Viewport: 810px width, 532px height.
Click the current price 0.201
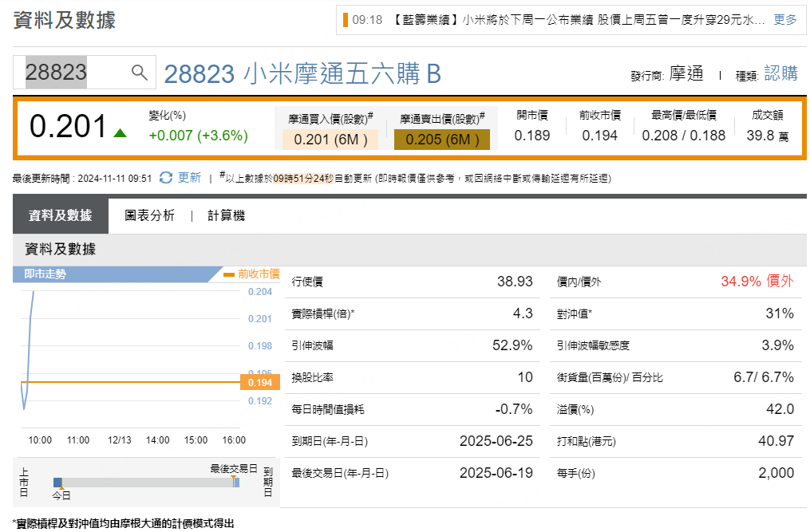(68, 127)
